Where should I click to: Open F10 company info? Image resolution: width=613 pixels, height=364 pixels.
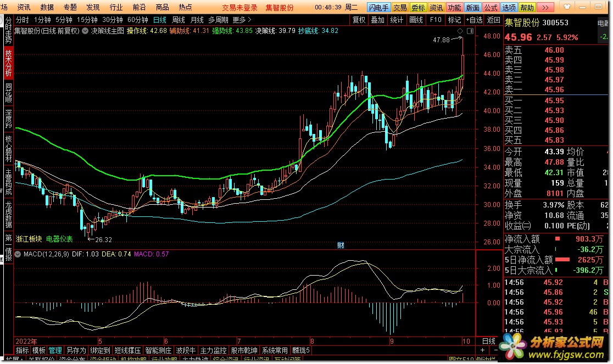(x=436, y=20)
